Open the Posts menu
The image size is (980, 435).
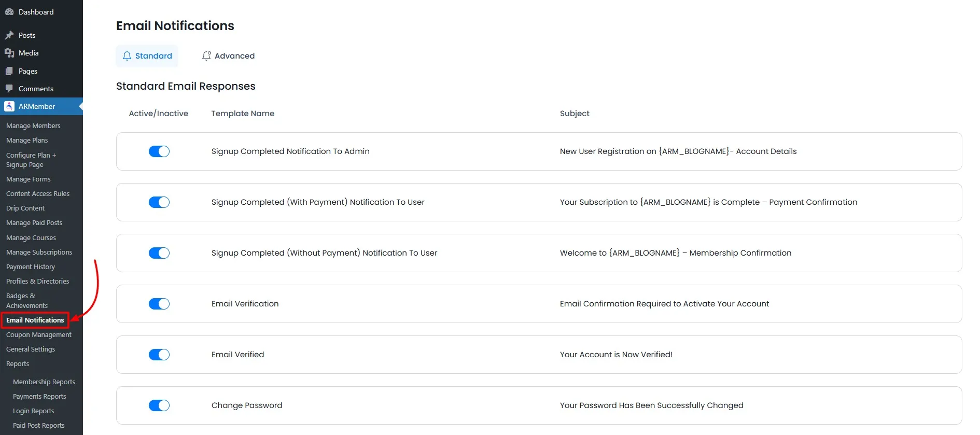(x=27, y=35)
